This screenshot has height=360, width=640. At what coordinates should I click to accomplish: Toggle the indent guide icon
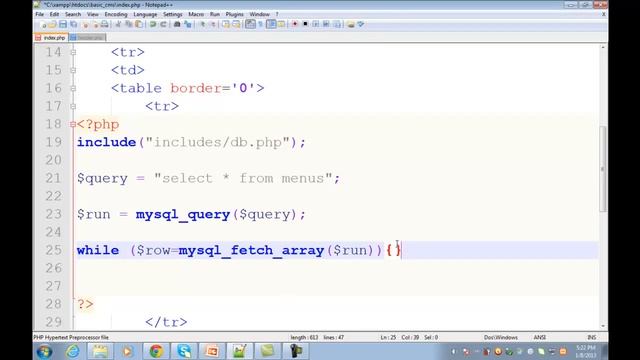[x=271, y=24]
